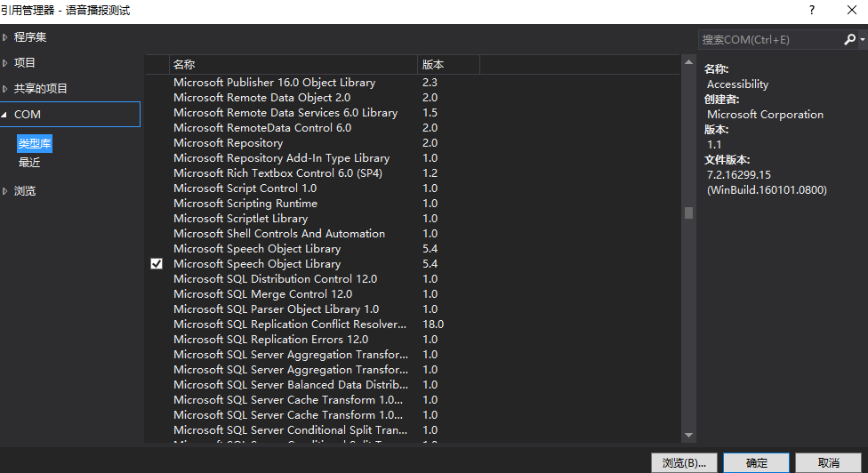This screenshot has width=868, height=473.
Task: Open the help question mark button
Action: coord(812,10)
